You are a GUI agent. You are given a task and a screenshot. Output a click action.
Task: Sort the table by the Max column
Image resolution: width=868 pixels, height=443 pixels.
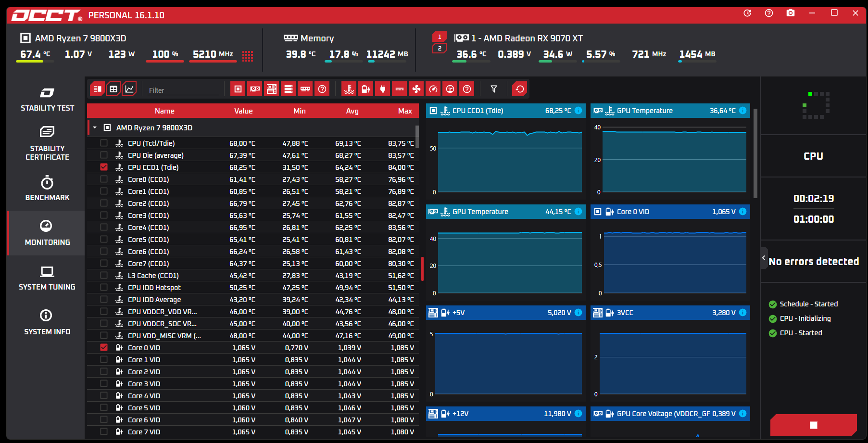pyautogui.click(x=405, y=111)
